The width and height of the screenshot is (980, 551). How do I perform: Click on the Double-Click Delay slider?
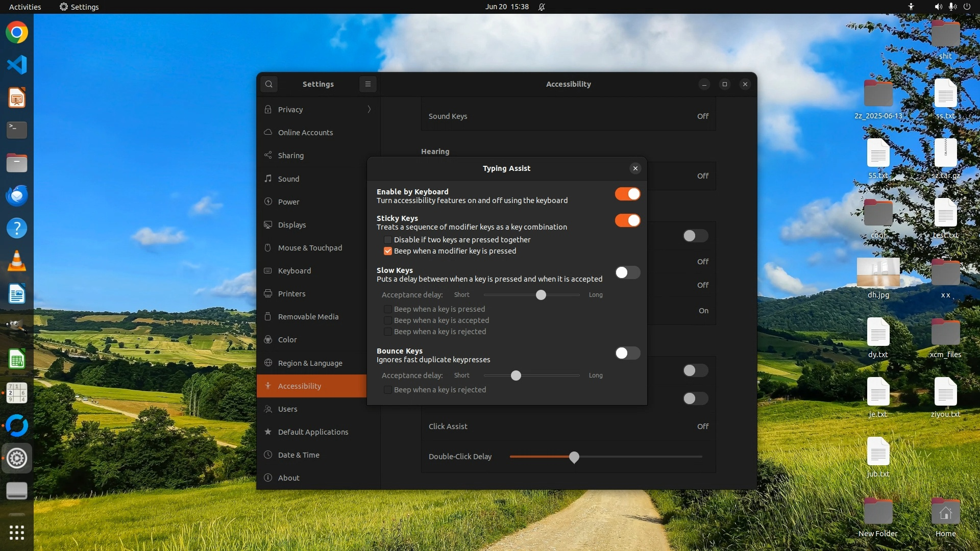click(574, 457)
